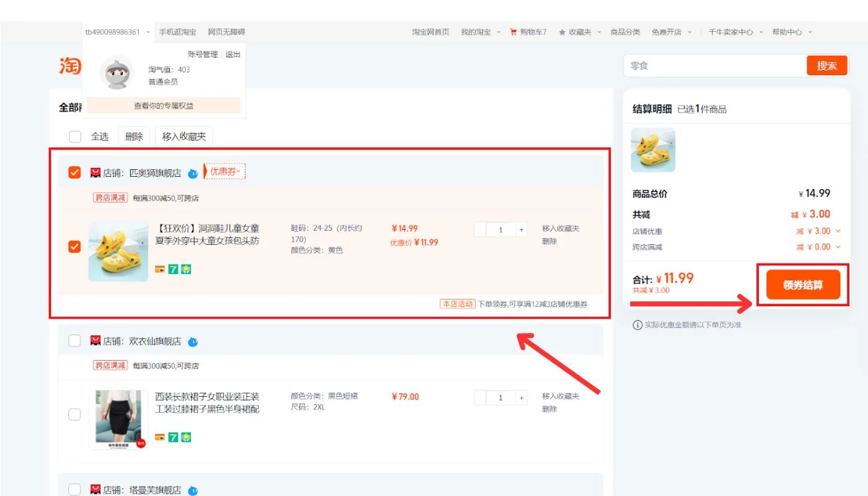Click the star icon beside 收藏夹
Image resolution: width=868 pixels, height=496 pixels.
[562, 32]
